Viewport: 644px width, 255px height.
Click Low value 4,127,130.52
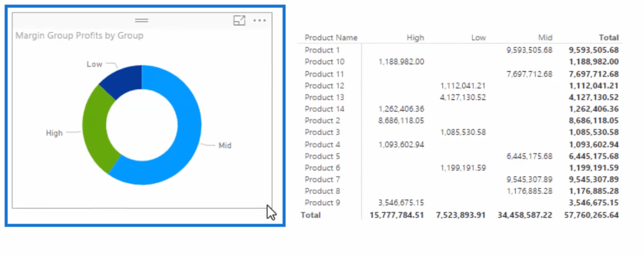pyautogui.click(x=463, y=97)
